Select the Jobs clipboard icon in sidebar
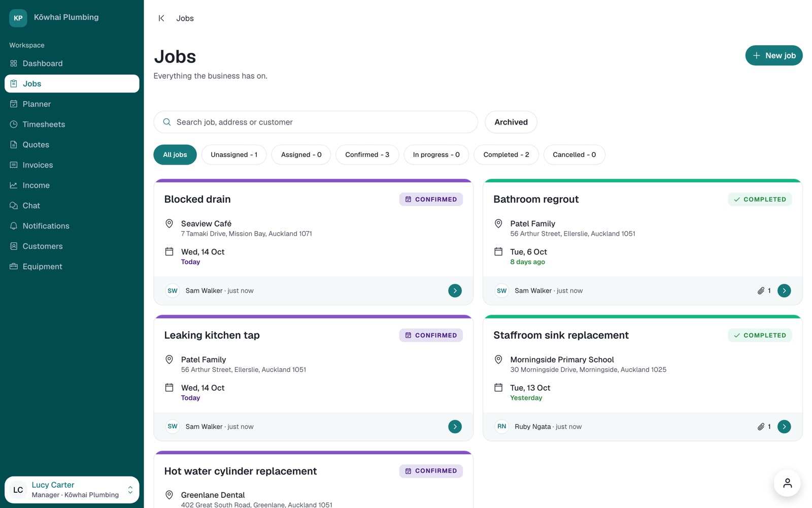This screenshot has height=508, width=812. pos(14,84)
